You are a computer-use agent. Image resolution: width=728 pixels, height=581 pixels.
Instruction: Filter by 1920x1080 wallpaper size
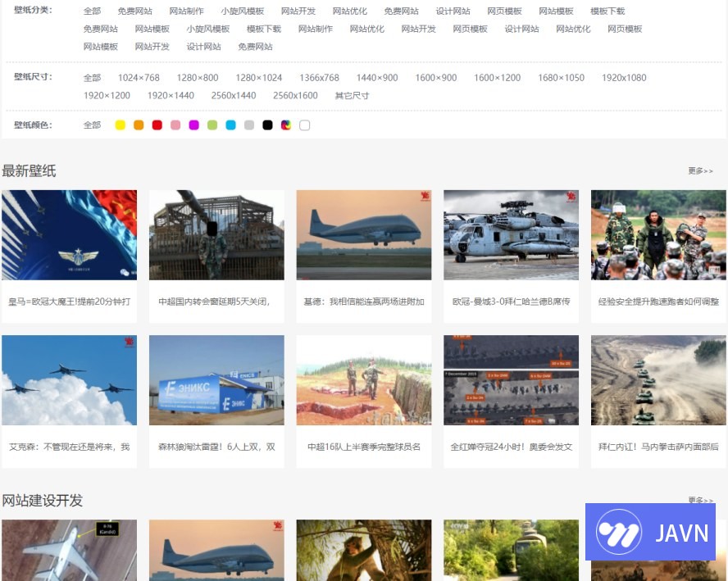[x=624, y=78]
